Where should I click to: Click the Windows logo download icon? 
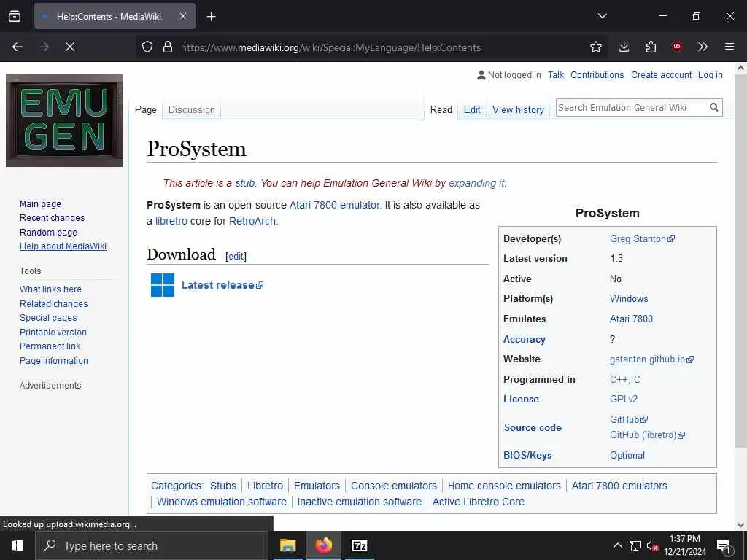pyautogui.click(x=163, y=285)
